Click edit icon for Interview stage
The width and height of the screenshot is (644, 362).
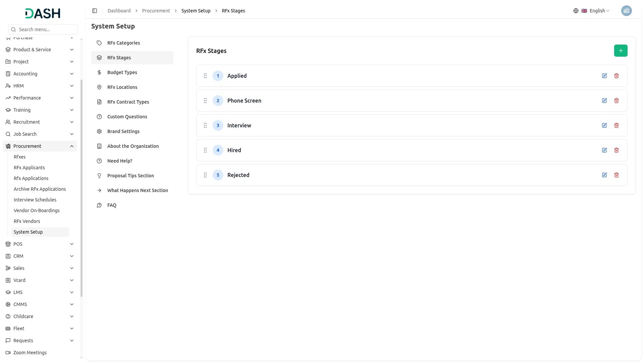(x=604, y=125)
